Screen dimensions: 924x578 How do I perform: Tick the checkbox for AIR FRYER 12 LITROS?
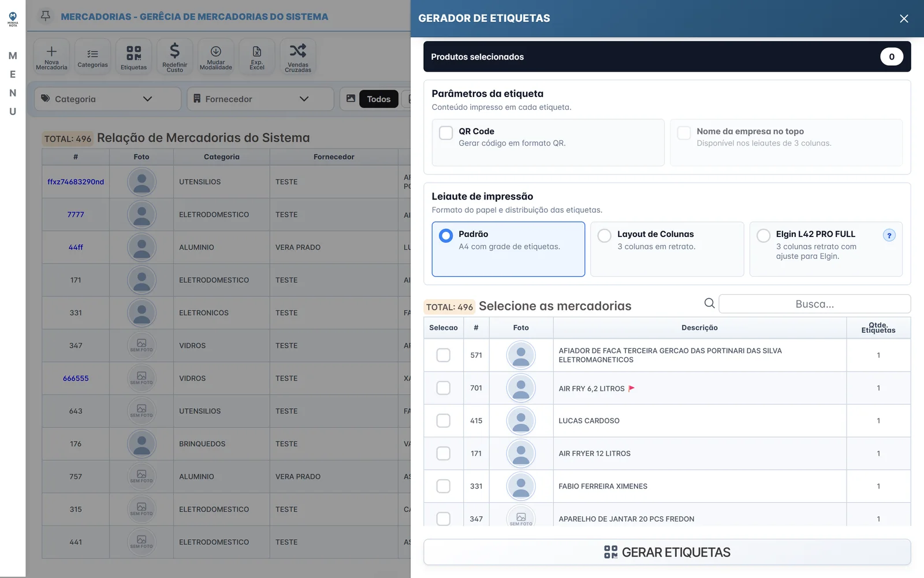pyautogui.click(x=444, y=453)
